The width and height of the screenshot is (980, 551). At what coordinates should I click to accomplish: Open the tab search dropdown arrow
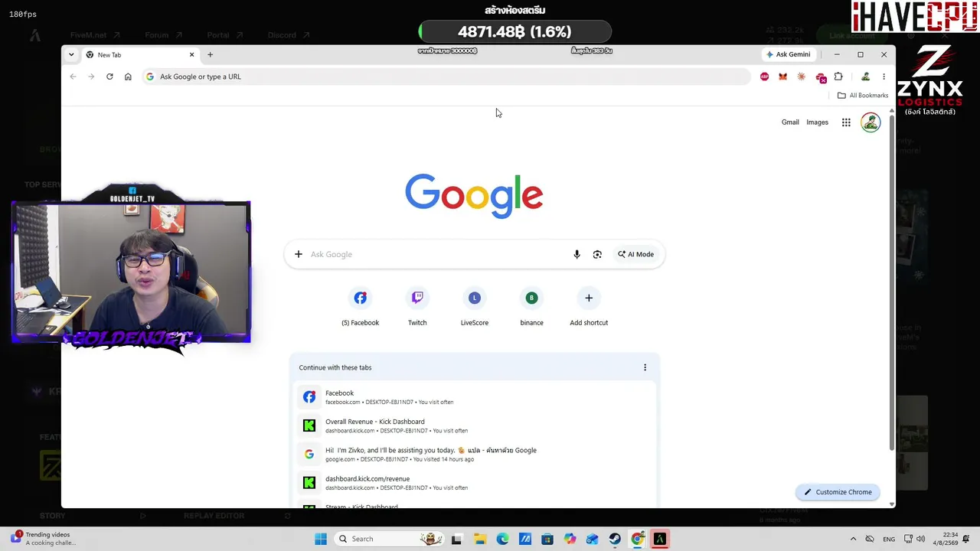tap(71, 54)
